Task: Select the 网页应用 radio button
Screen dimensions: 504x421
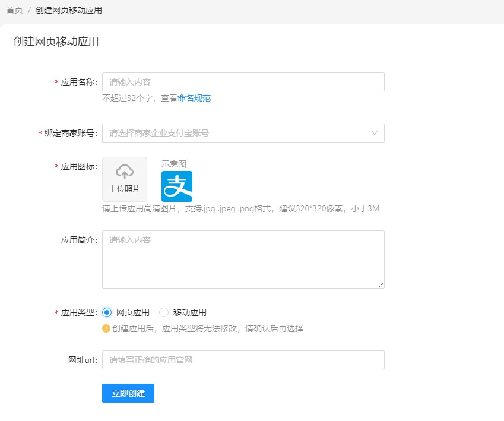Action: [x=107, y=312]
